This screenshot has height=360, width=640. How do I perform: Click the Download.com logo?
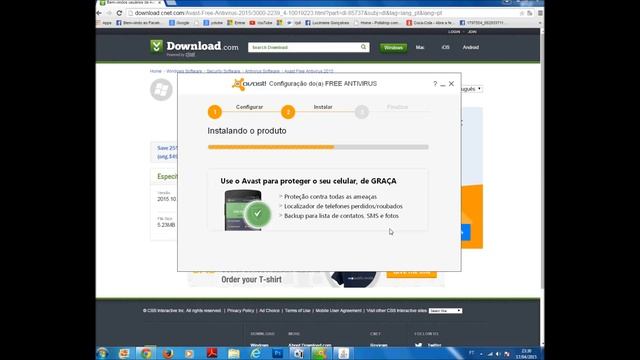pos(194,47)
